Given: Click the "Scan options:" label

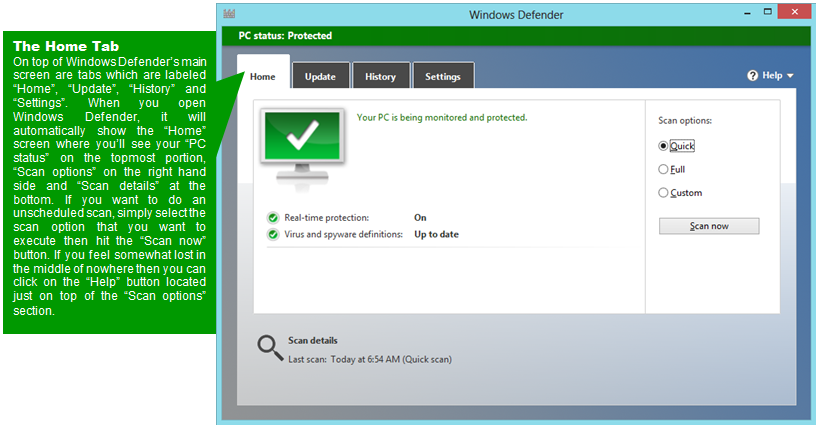Looking at the screenshot, I should pyautogui.click(x=685, y=120).
